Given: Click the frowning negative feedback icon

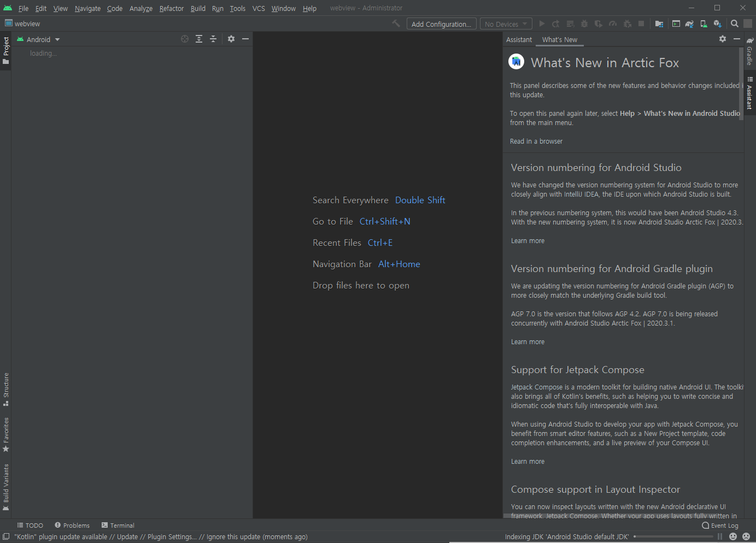Looking at the screenshot, I should [746, 536].
